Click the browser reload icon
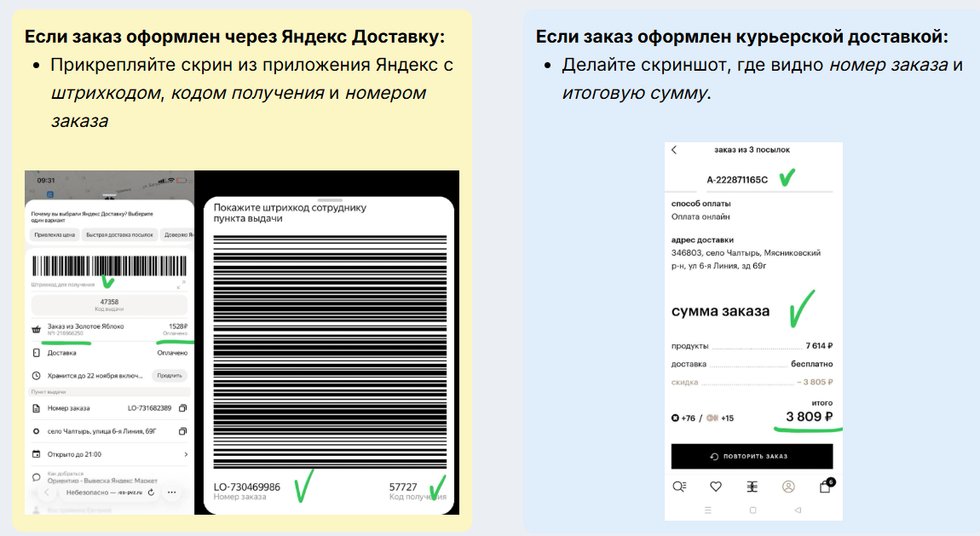This screenshot has width=980, height=536. [x=151, y=493]
